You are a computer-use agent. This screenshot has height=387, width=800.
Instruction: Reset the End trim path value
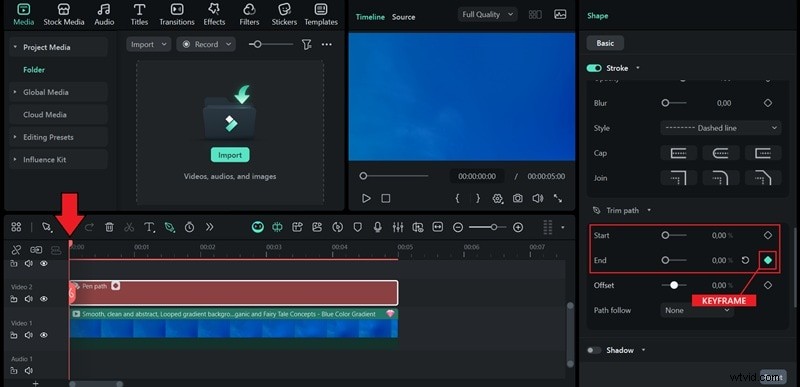click(x=745, y=260)
